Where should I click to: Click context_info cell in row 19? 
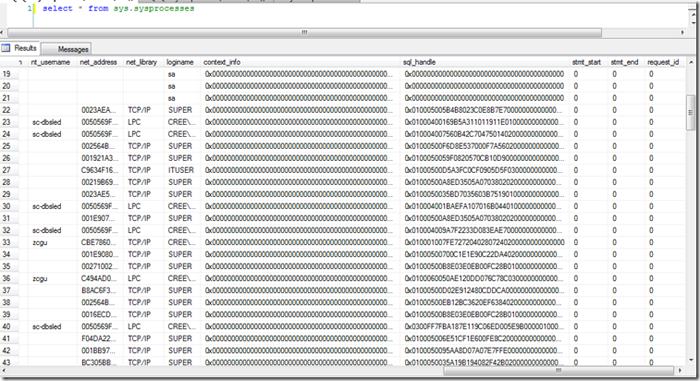[x=299, y=74]
